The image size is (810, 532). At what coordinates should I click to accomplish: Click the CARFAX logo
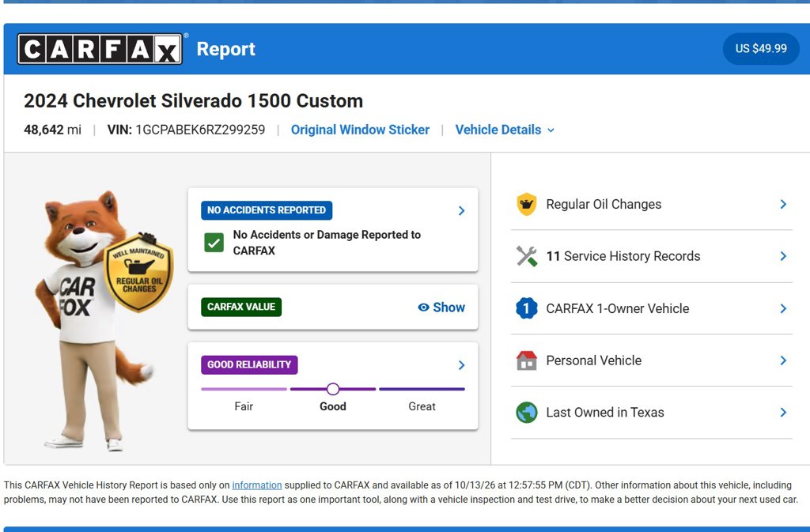[x=100, y=49]
